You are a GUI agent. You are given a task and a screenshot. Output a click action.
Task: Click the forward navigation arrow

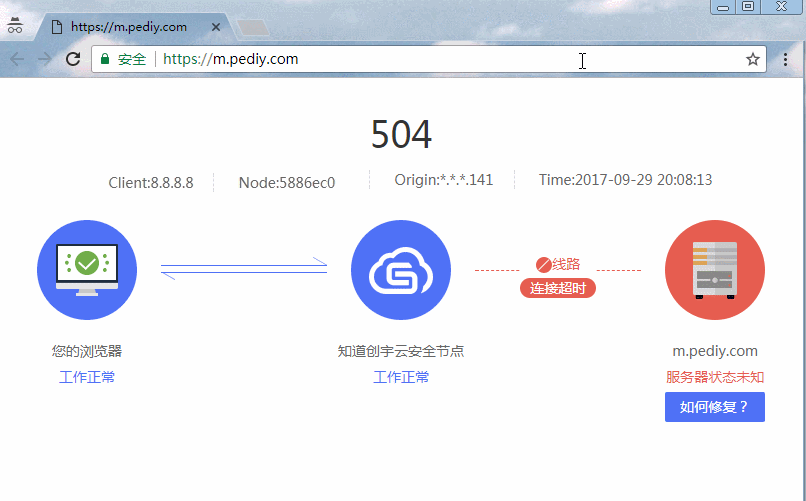[x=45, y=59]
